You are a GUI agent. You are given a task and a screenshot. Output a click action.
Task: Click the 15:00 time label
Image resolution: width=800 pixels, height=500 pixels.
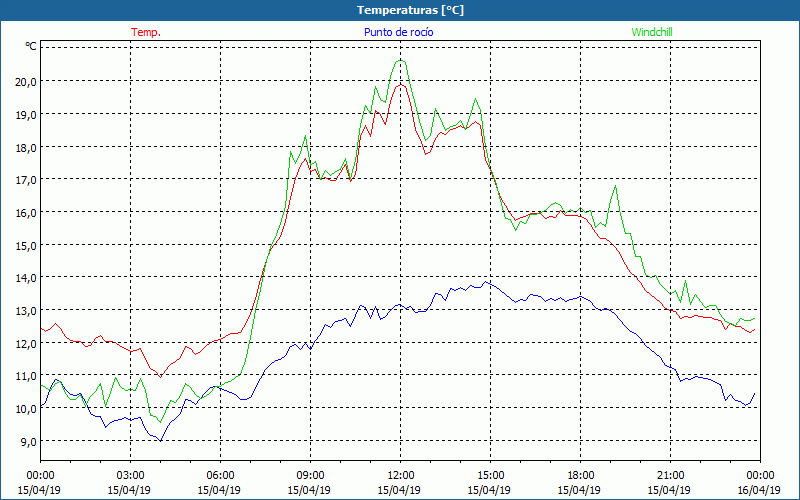coord(490,475)
